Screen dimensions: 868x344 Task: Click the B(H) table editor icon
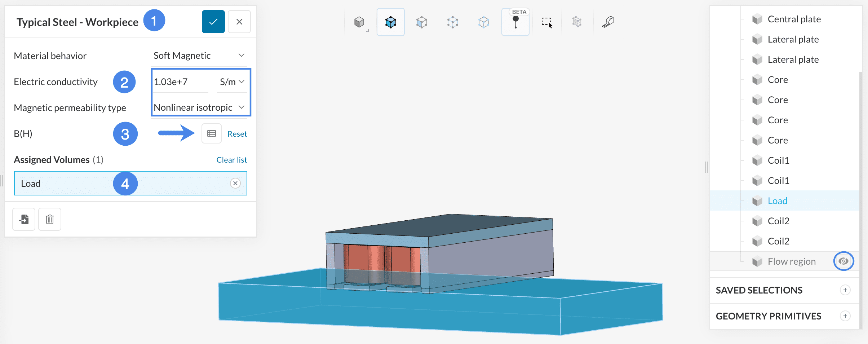click(211, 134)
